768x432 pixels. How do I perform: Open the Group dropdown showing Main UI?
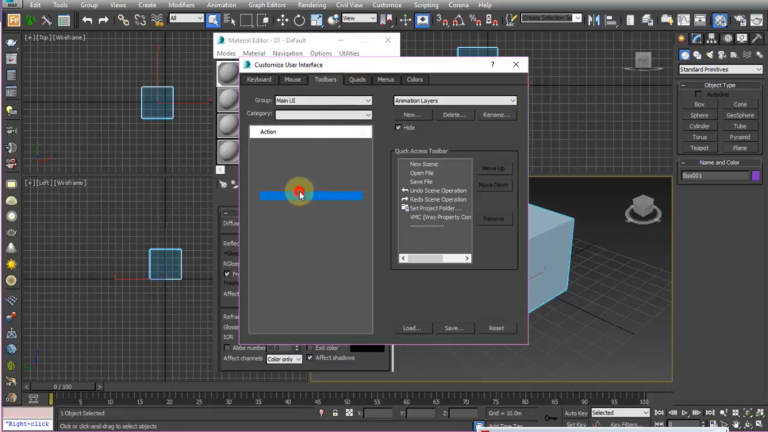[x=323, y=100]
